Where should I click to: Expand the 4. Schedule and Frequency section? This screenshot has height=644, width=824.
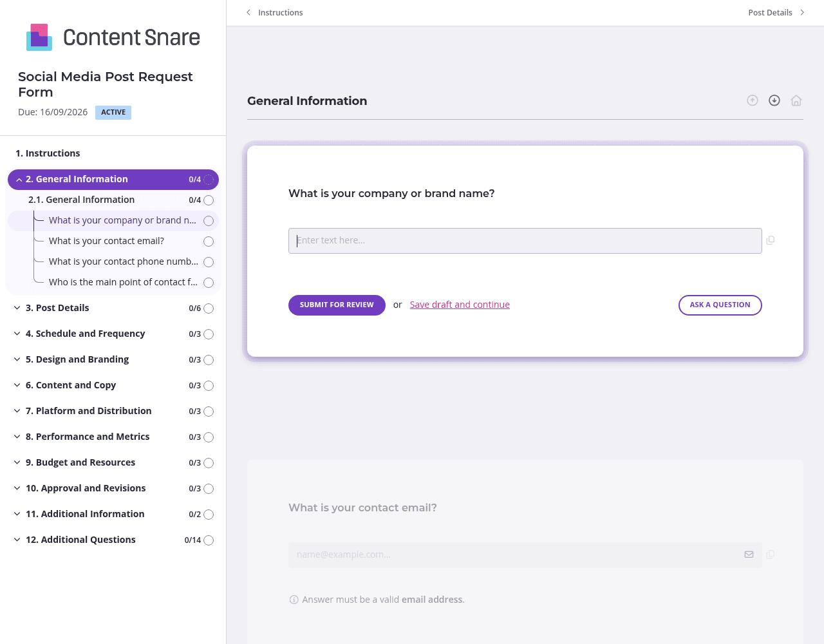click(17, 334)
